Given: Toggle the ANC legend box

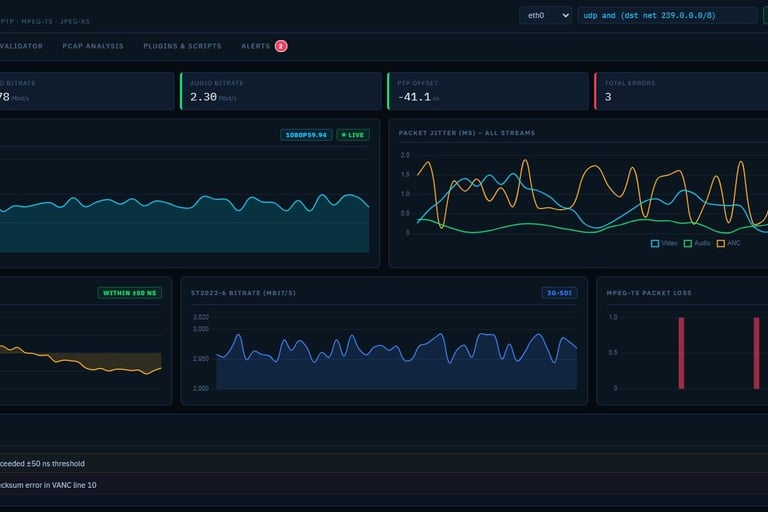Looking at the screenshot, I should coord(720,244).
